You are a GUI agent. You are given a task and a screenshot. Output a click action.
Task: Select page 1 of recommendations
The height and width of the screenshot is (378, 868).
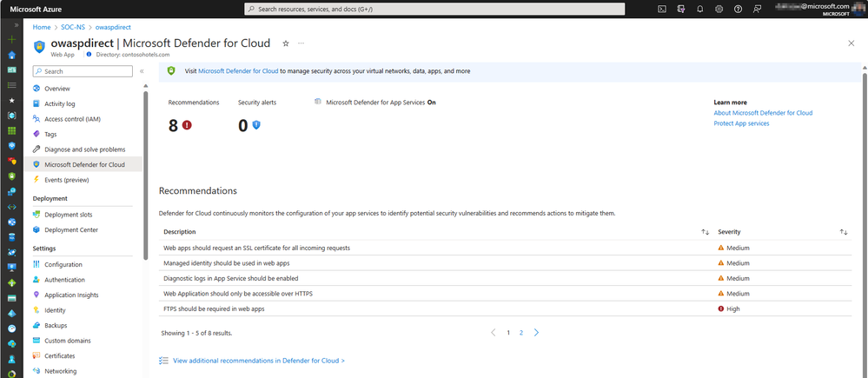508,333
